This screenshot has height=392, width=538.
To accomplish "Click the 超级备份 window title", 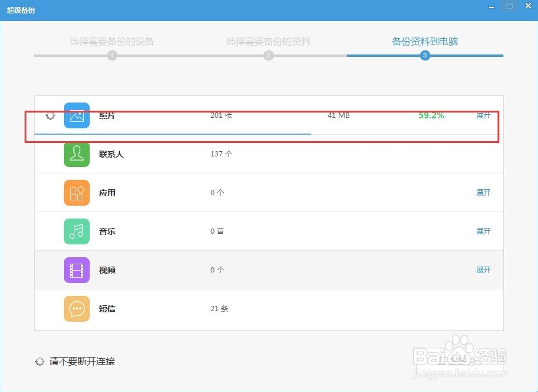I will 21,11.
